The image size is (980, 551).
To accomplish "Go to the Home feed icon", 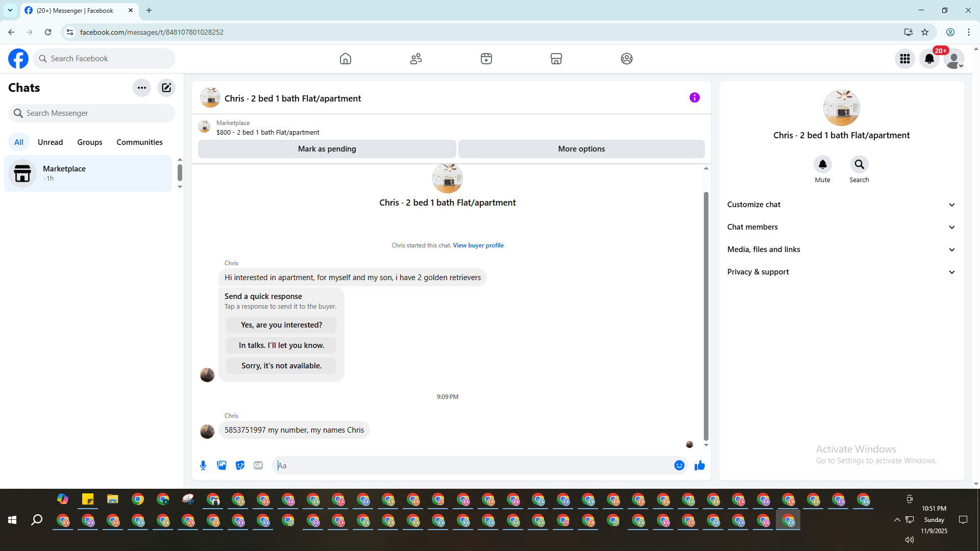I will [346, 59].
